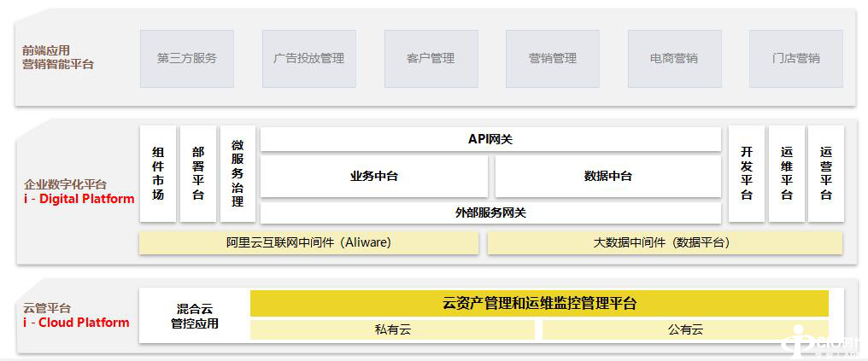
Task: Click the 运维平台 vertical block
Action: (x=787, y=174)
